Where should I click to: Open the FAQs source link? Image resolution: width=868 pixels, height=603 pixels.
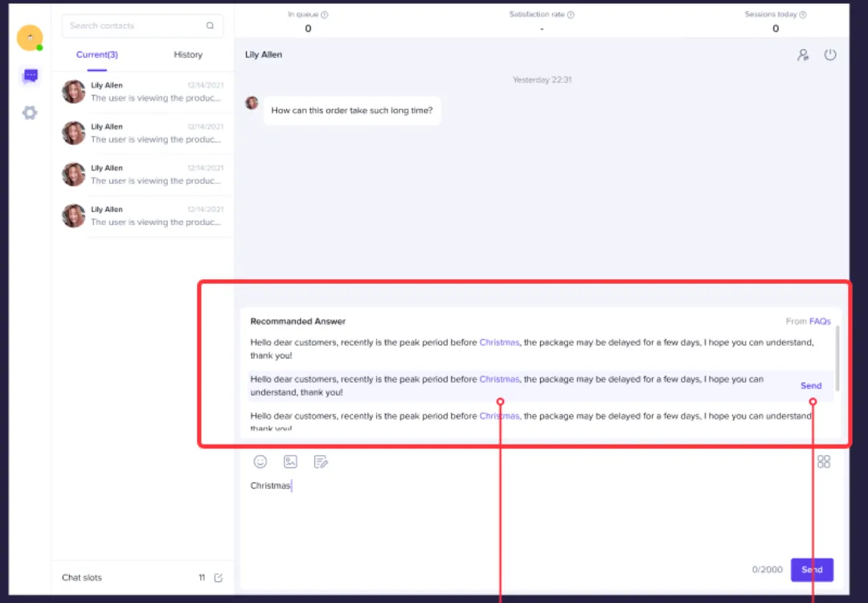coord(820,321)
